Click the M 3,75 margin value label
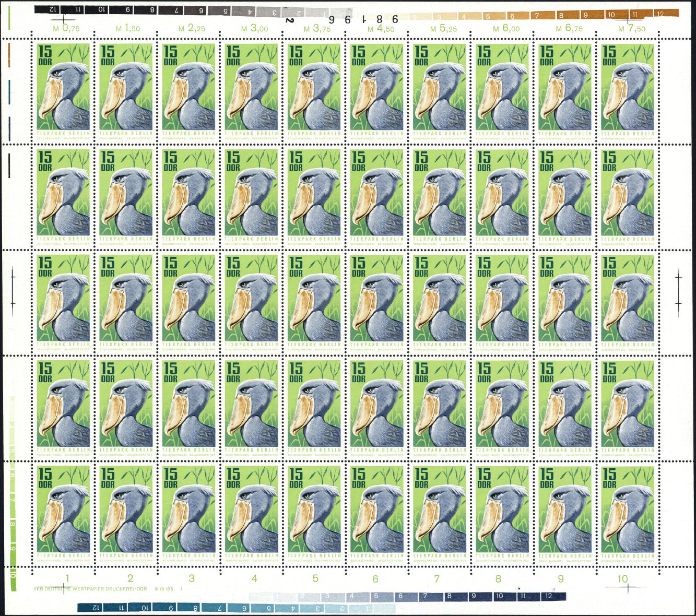 click(317, 29)
